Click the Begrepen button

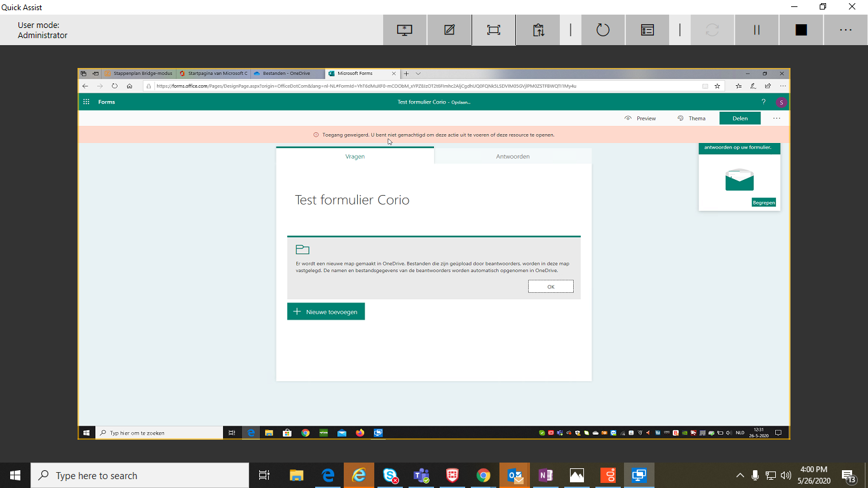click(x=764, y=202)
